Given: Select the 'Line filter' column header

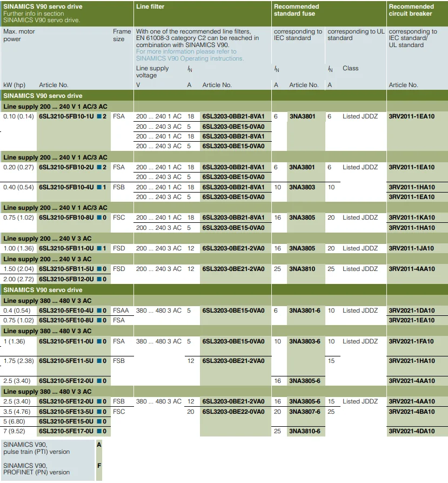Looking at the screenshot, I should click(150, 6).
